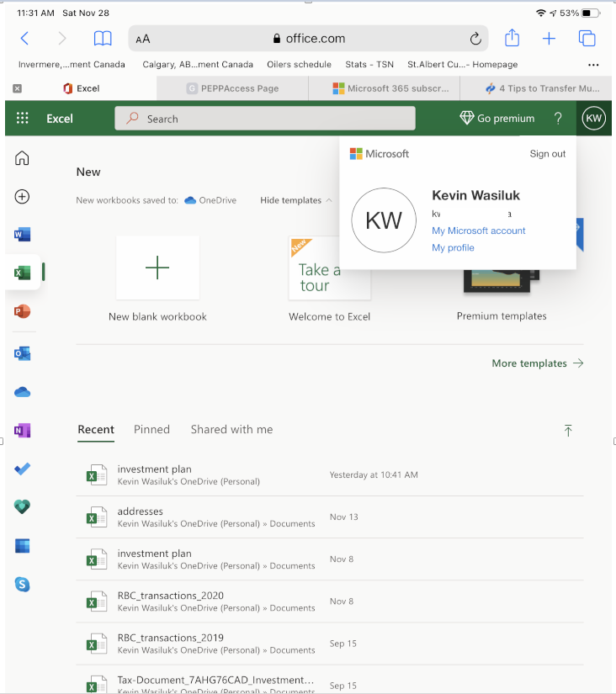Click the large KW profile picture

(x=384, y=220)
